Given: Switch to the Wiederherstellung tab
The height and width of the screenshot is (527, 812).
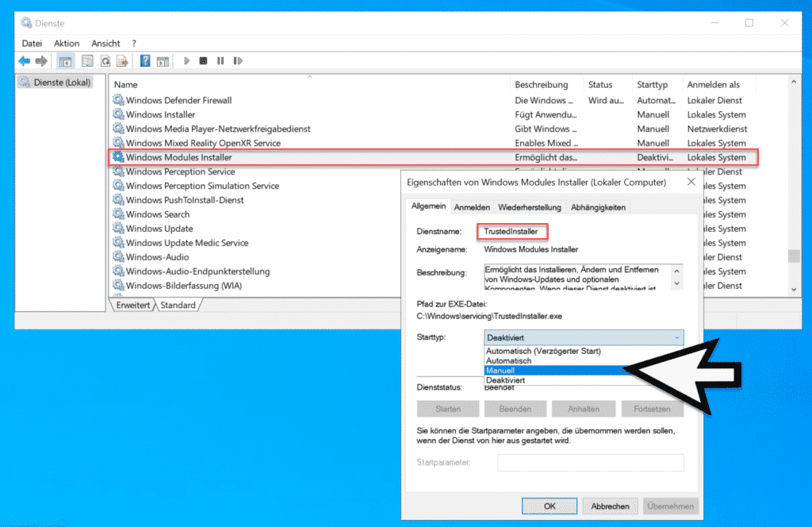Looking at the screenshot, I should [x=529, y=207].
